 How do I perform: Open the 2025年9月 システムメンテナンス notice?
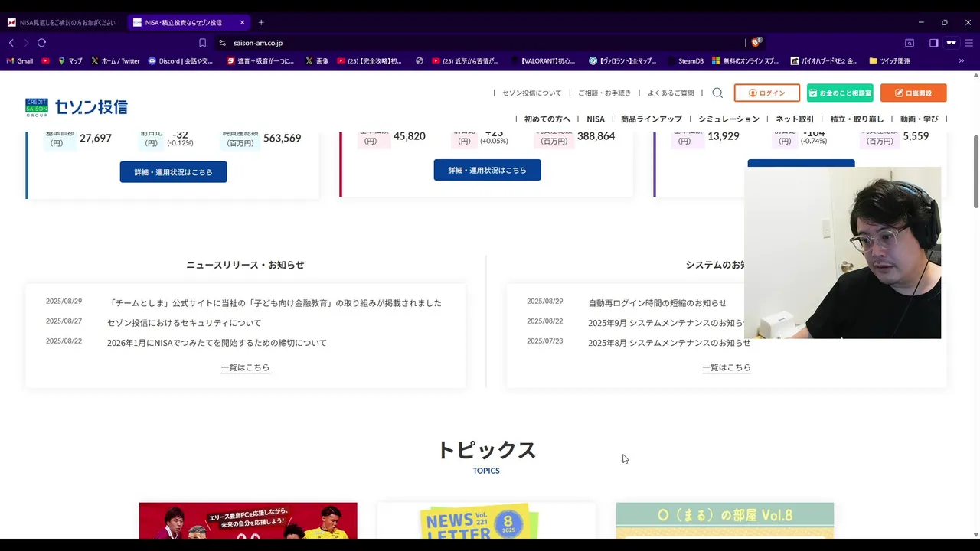click(x=666, y=323)
